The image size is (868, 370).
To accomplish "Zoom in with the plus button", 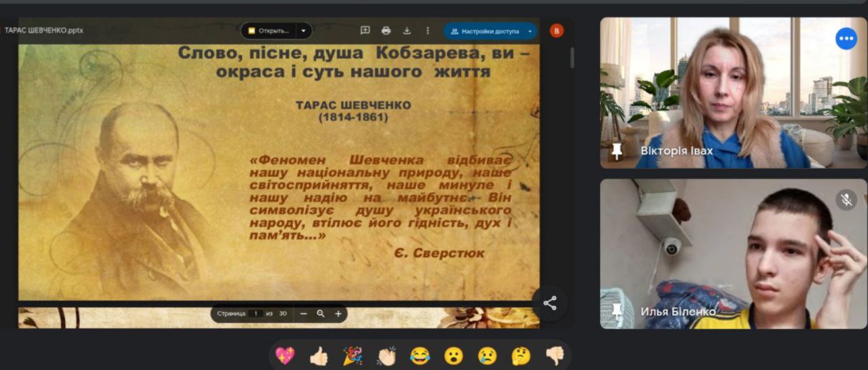I will [x=338, y=314].
